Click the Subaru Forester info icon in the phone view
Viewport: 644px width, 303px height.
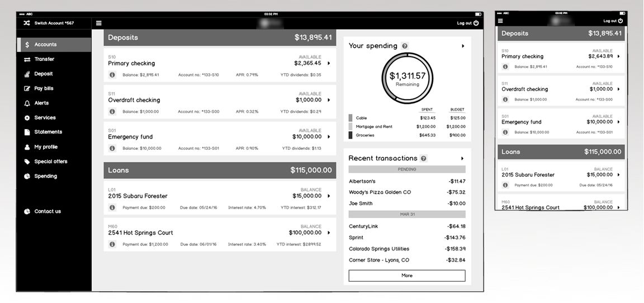pyautogui.click(x=505, y=185)
